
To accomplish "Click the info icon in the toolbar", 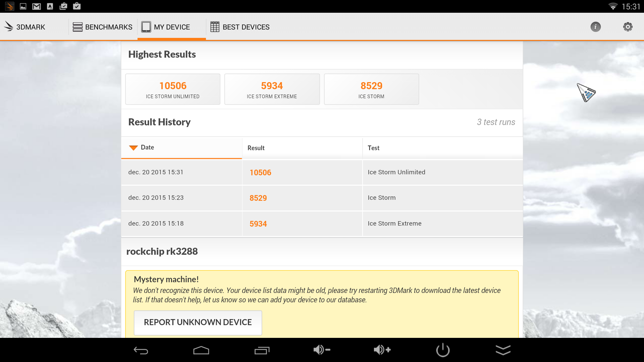I will (595, 27).
